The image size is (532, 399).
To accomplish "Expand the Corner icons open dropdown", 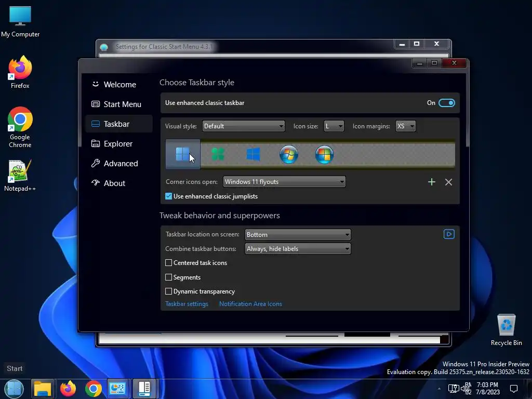I will pyautogui.click(x=284, y=181).
